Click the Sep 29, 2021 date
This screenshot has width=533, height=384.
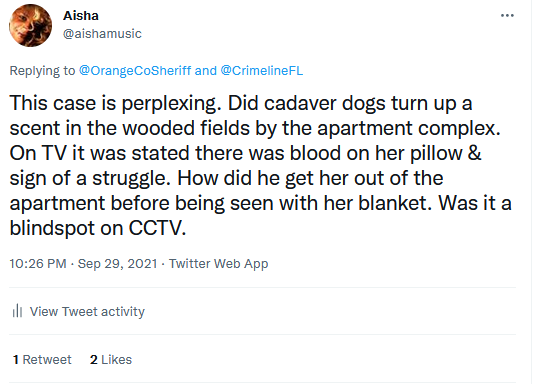pyautogui.click(x=118, y=264)
